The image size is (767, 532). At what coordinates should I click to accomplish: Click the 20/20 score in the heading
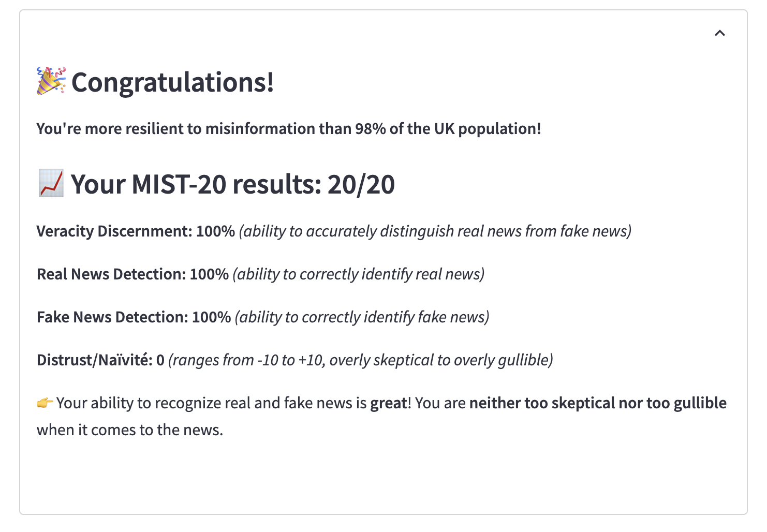[361, 184]
